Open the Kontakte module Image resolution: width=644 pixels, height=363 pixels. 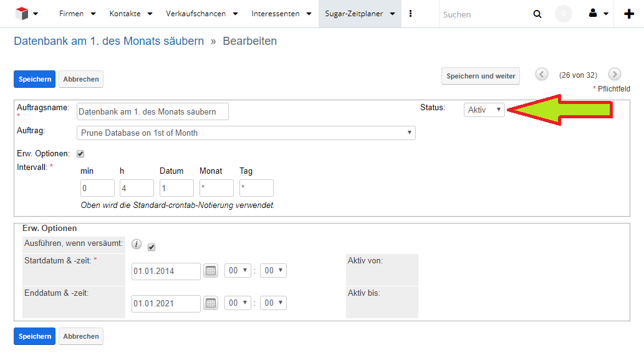[x=125, y=14]
